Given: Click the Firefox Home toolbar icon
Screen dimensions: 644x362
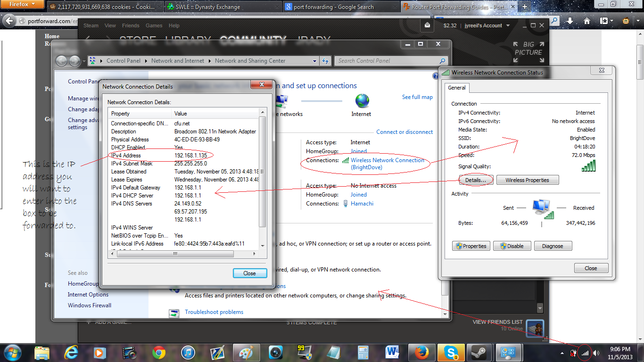Looking at the screenshot, I should (587, 21).
